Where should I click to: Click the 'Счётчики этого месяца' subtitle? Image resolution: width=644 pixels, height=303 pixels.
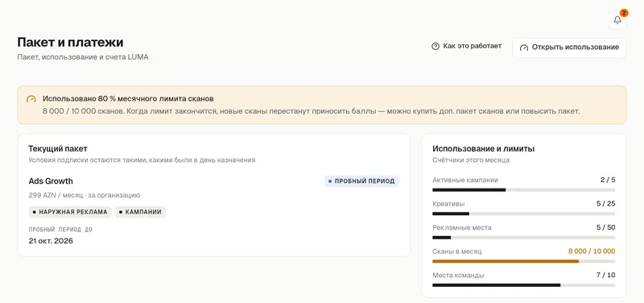click(471, 160)
